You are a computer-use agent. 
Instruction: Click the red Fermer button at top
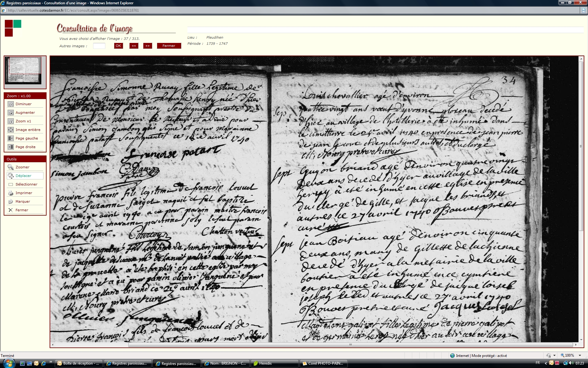[169, 46]
